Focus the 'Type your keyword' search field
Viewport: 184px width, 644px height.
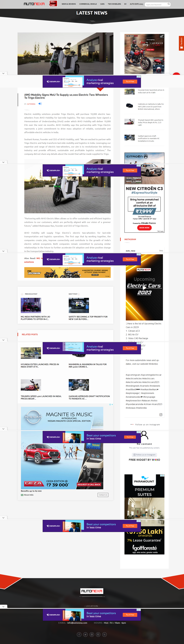pyautogui.click(x=156, y=4)
